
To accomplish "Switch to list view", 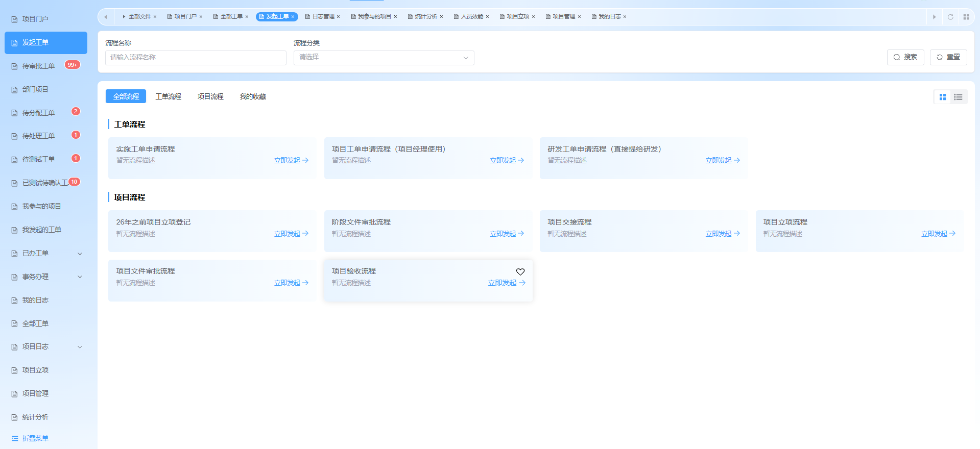I will click(x=958, y=97).
